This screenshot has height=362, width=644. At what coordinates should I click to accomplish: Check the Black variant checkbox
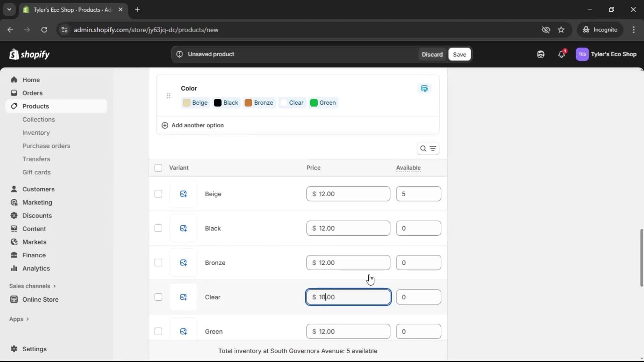click(x=158, y=228)
